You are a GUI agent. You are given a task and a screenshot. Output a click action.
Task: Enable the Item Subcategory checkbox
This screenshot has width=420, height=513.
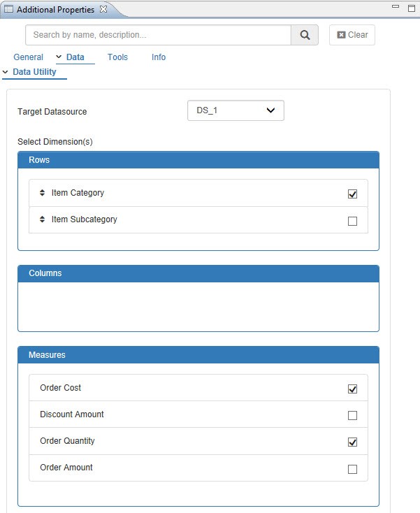(x=352, y=221)
